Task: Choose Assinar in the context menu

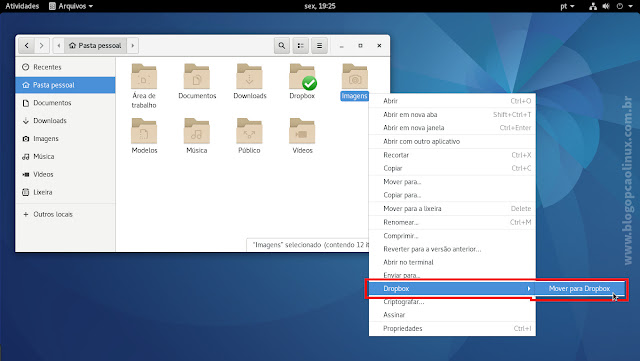Action: click(x=452, y=315)
